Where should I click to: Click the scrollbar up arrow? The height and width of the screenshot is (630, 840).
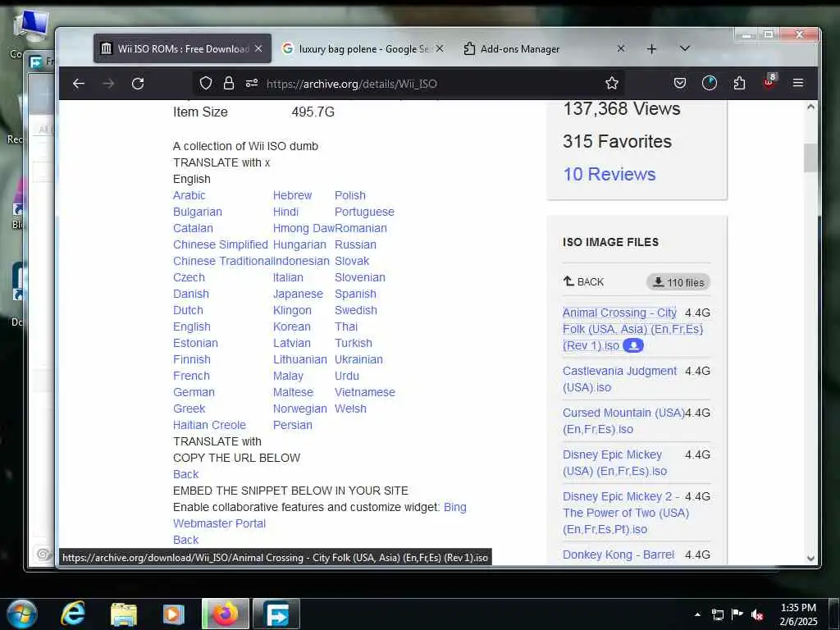point(810,107)
